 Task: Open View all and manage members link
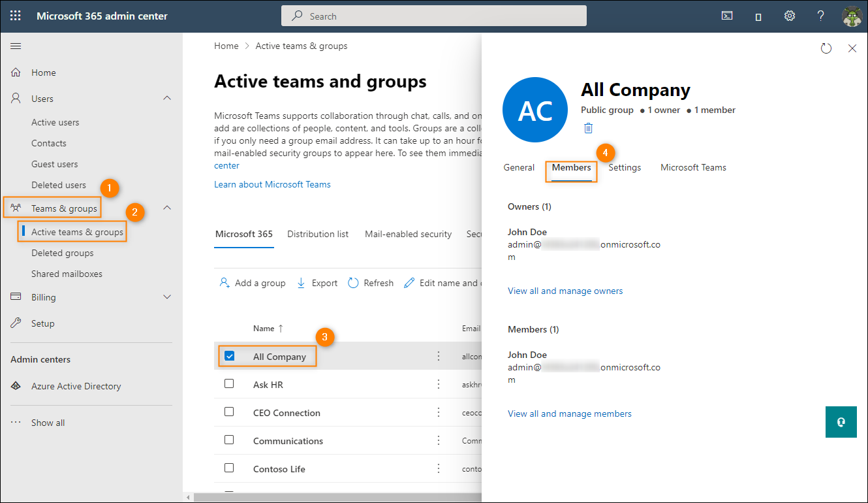[x=570, y=414]
